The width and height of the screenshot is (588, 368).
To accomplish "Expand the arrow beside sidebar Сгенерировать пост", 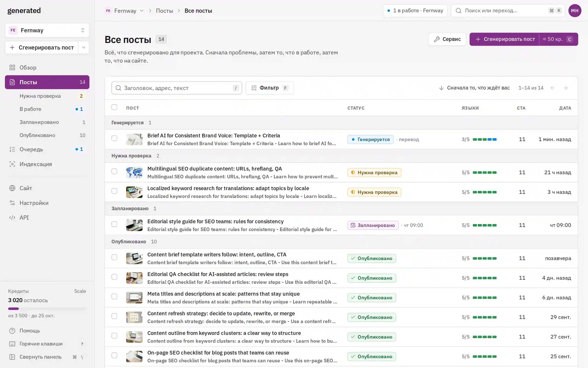I will (x=84, y=47).
